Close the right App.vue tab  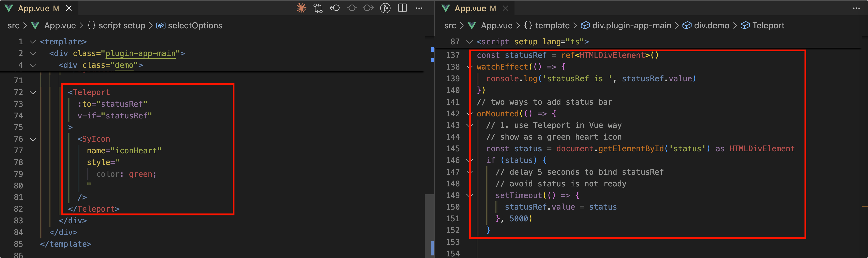[506, 8]
